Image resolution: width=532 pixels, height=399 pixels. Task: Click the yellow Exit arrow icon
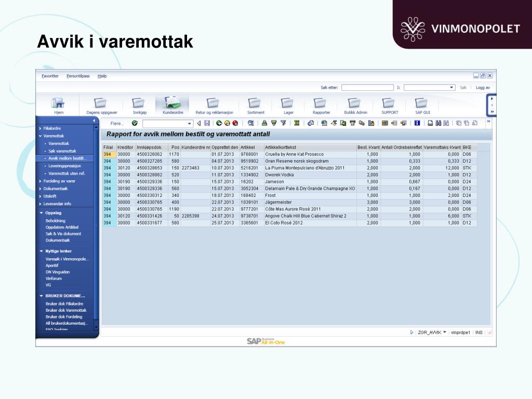pyautogui.click(x=227, y=123)
